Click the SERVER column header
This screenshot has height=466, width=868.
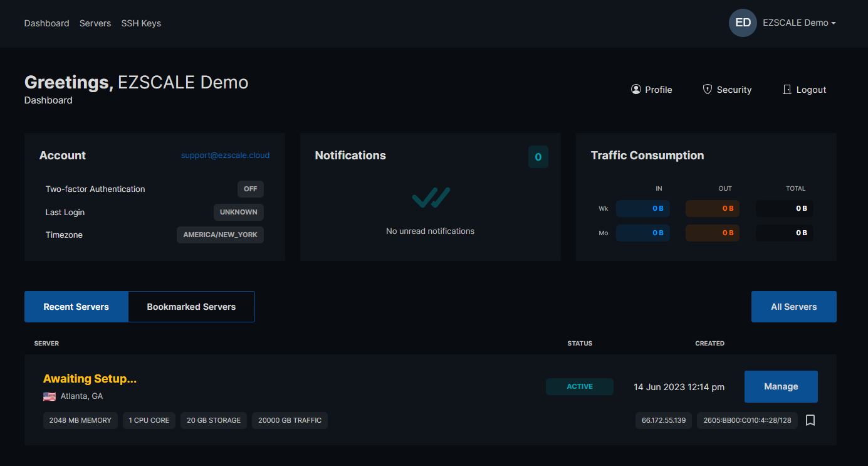point(46,344)
